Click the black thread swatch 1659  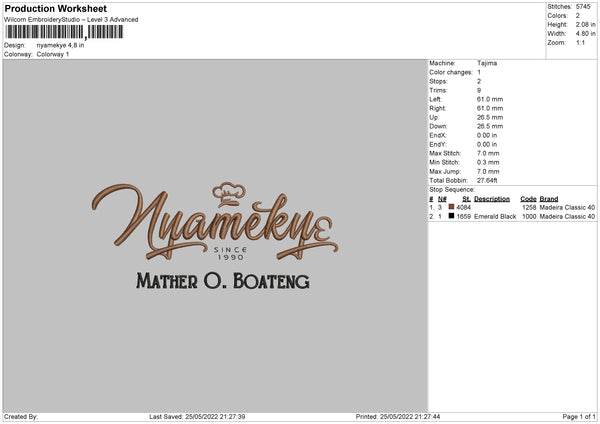451,216
